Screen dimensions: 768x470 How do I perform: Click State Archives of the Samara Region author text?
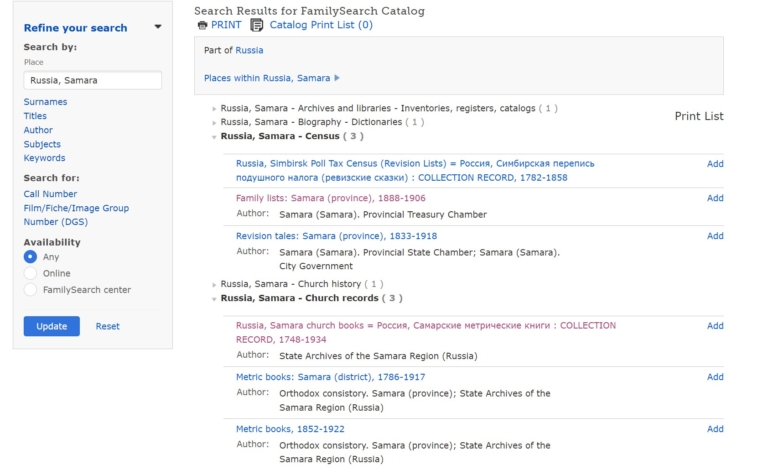point(378,356)
